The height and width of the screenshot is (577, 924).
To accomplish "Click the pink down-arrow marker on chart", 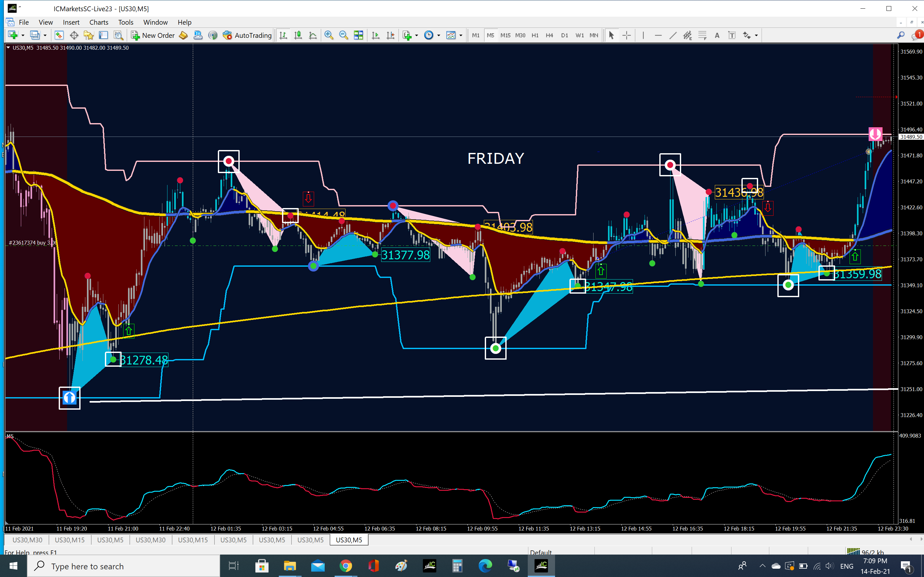I will pyautogui.click(x=875, y=134).
